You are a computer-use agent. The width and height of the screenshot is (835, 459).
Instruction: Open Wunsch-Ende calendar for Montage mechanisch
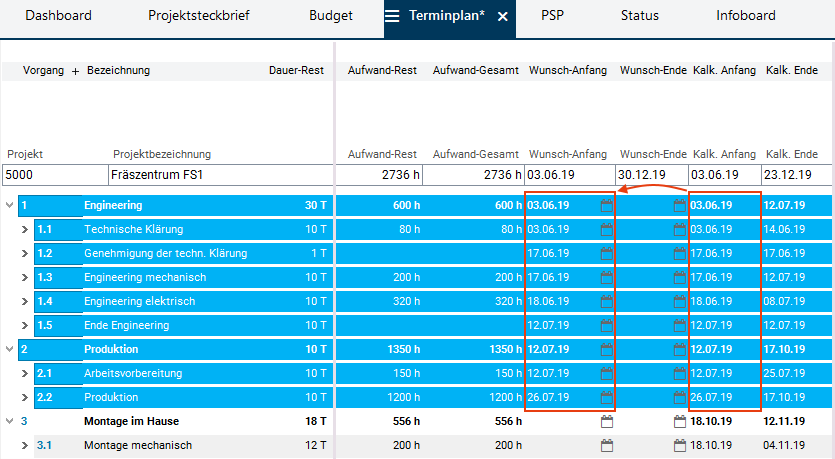click(680, 446)
